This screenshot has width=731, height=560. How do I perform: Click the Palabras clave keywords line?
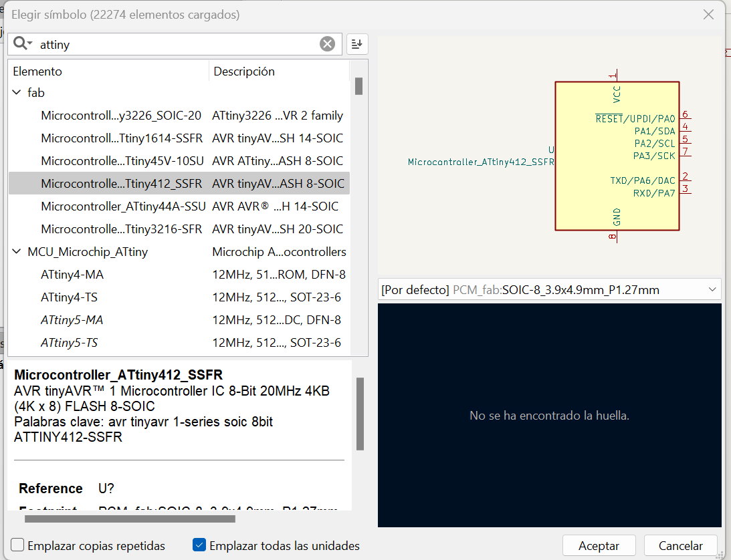pyautogui.click(x=143, y=422)
